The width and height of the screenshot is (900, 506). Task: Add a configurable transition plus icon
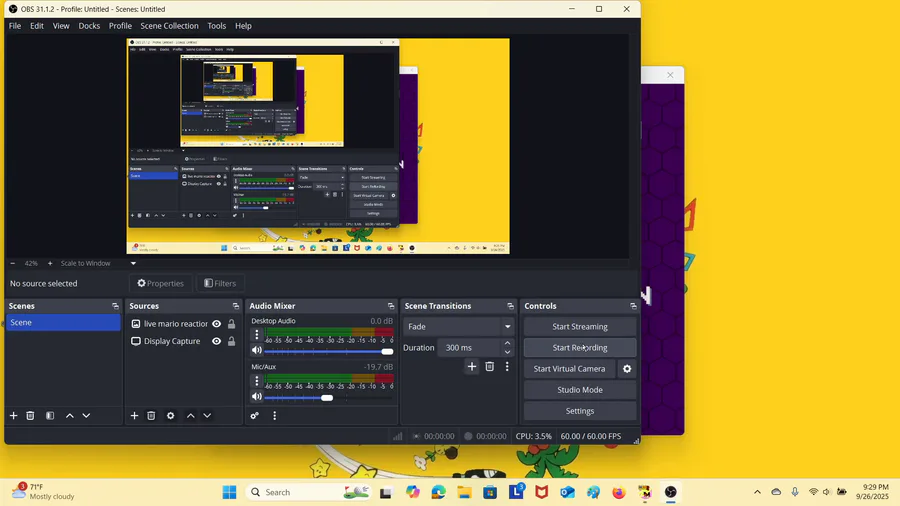coord(472,366)
